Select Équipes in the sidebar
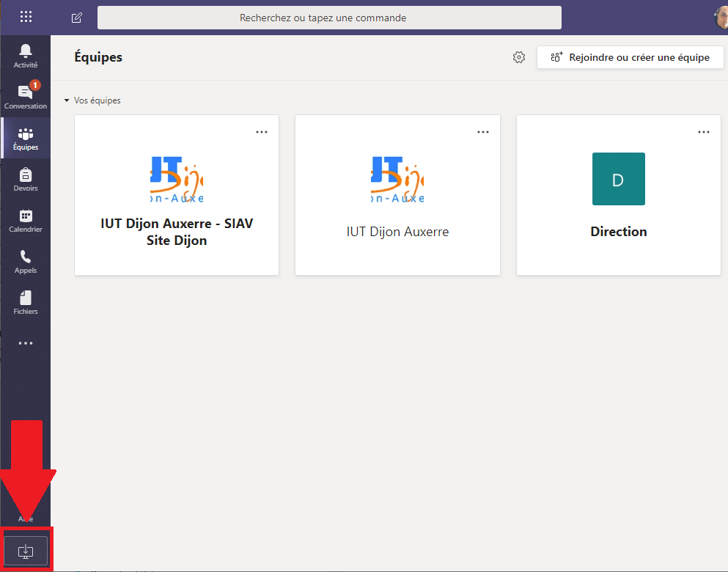The width and height of the screenshot is (728, 572). (26, 138)
